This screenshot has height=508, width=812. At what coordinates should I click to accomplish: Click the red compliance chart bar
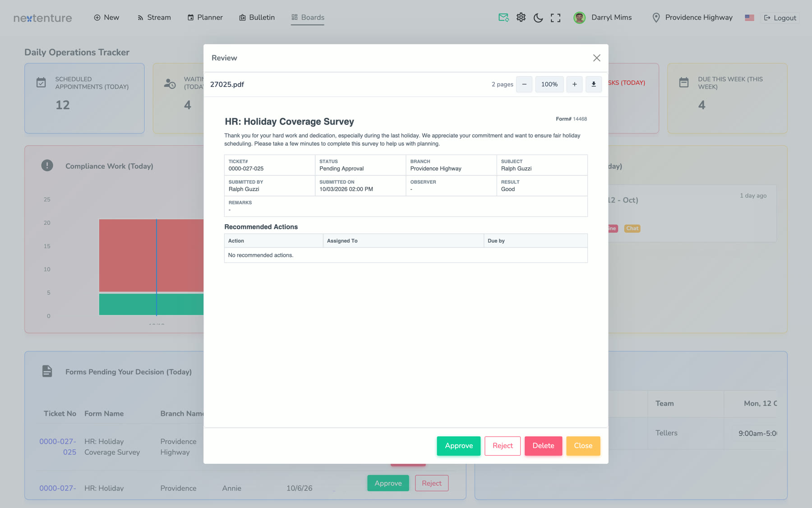click(151, 255)
